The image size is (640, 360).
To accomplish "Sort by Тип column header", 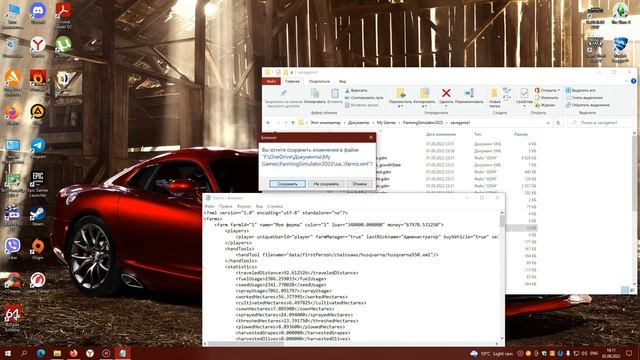I will point(478,134).
